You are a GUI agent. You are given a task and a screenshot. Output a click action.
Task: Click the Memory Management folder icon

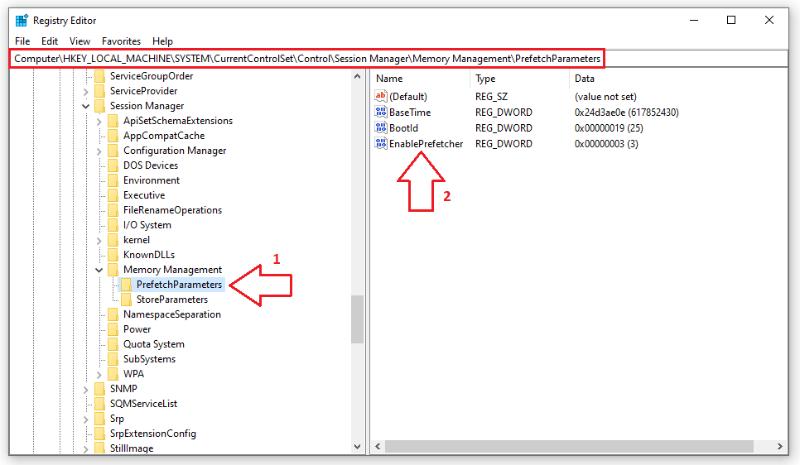[x=113, y=270]
